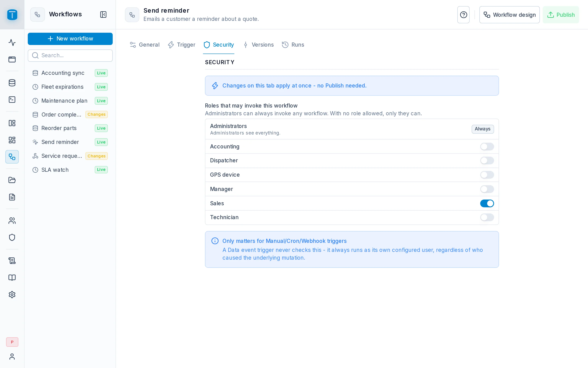Switch to the Trigger tab
The height and width of the screenshot is (368, 588).
pos(182,45)
